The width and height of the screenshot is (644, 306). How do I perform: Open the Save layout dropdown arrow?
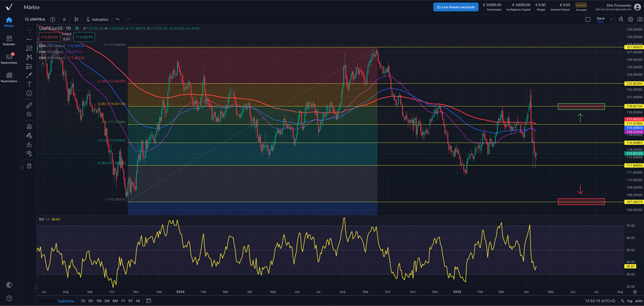[611, 19]
